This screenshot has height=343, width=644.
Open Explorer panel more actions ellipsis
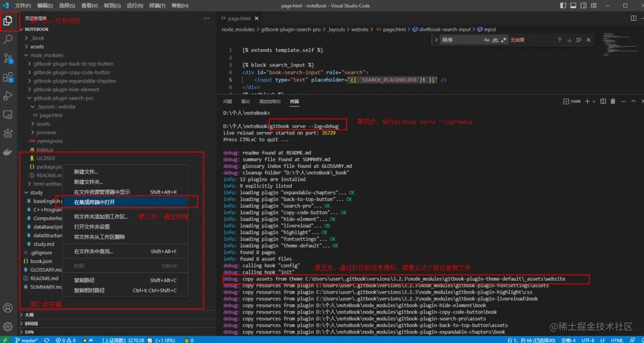click(x=207, y=18)
